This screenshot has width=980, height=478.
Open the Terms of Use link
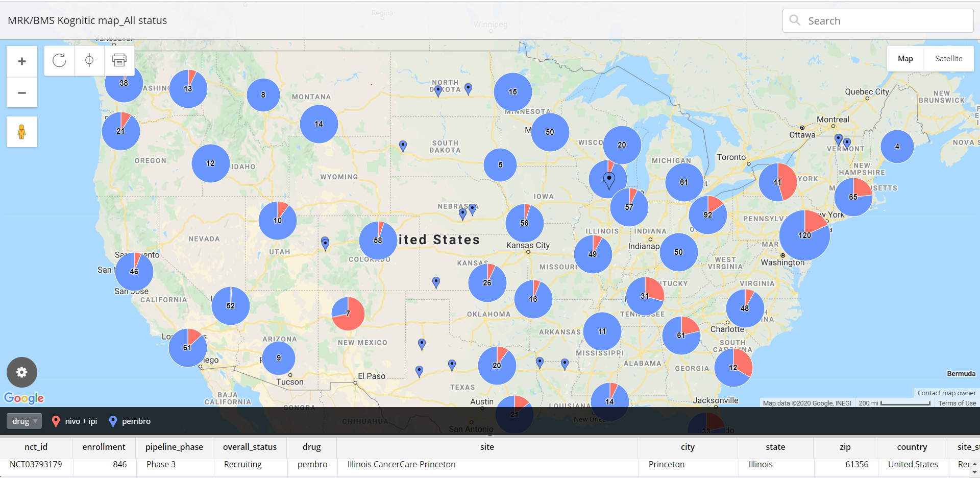pos(957,403)
